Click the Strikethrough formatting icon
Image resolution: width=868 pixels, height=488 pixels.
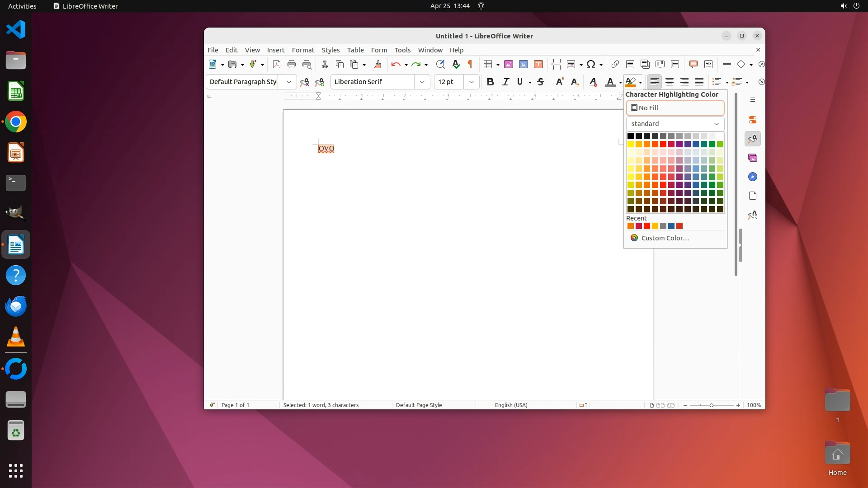(x=541, y=82)
